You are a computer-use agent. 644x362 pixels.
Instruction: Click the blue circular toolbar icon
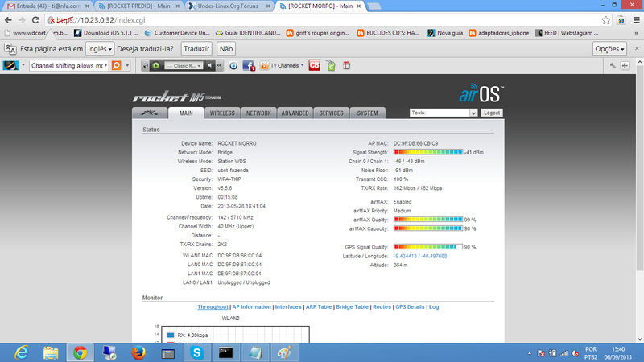tap(233, 66)
